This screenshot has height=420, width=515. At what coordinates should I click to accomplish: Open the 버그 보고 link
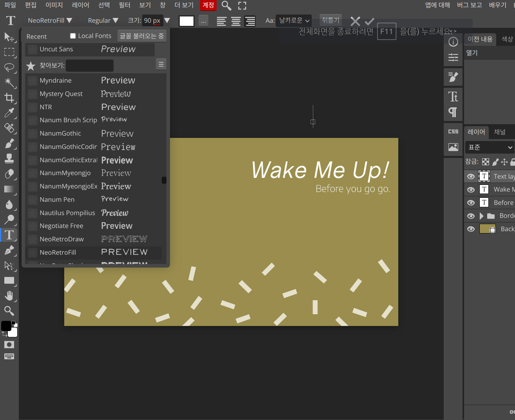470,5
